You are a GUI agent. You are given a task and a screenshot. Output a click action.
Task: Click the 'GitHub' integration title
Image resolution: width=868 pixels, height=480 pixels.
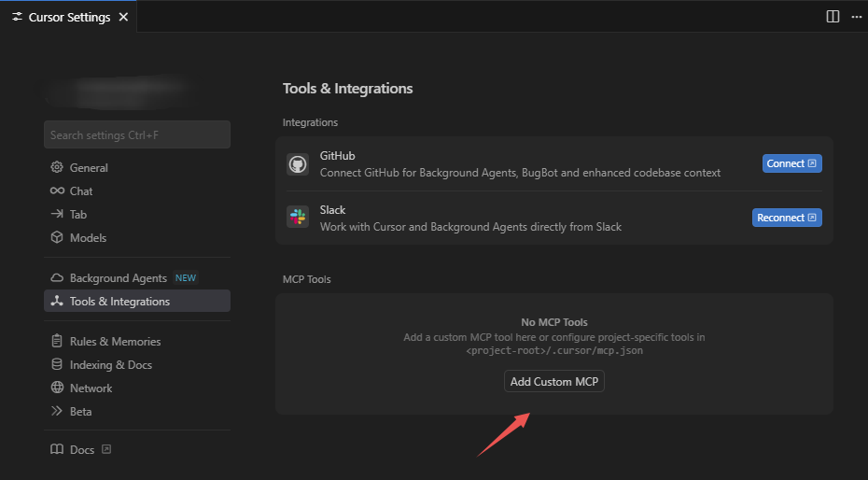point(337,156)
